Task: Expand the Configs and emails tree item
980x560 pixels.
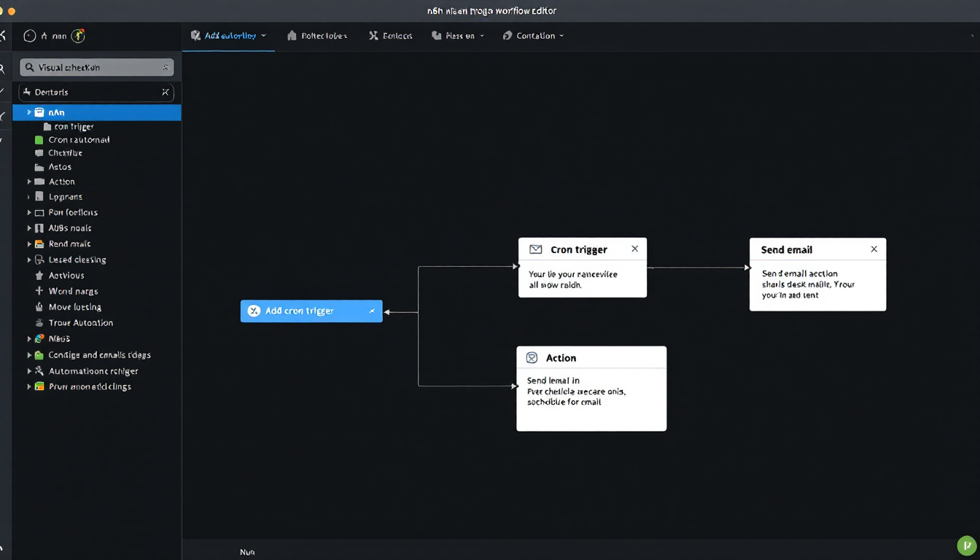Action: (x=29, y=355)
